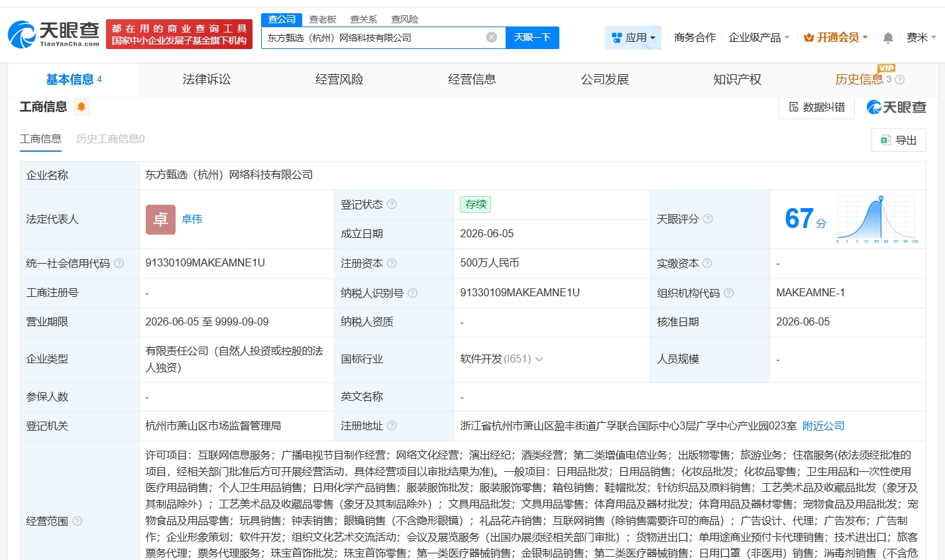Click the 数据纠错 button
The height and width of the screenshot is (560, 945).
[816, 107]
